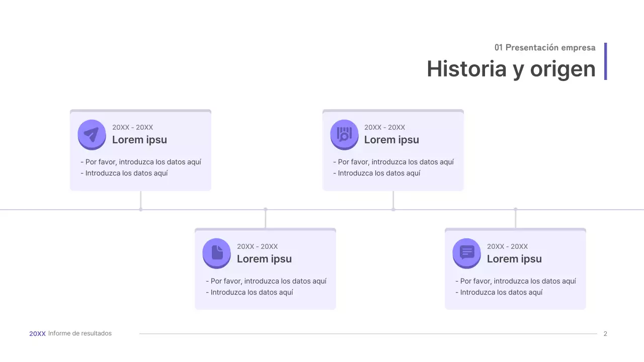Click the "Historia y origen" title
The image size is (644, 362).
(511, 69)
